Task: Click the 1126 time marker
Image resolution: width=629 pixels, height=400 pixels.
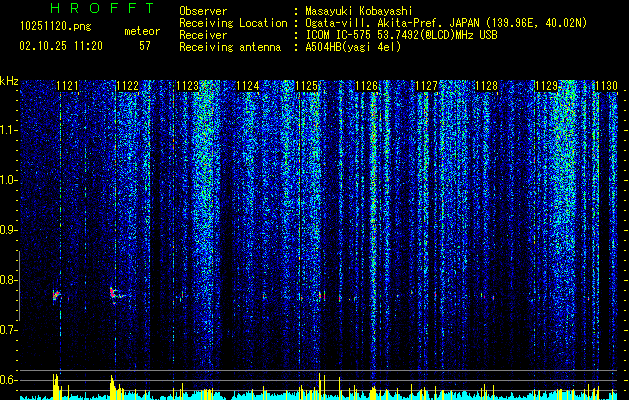Action: (367, 86)
